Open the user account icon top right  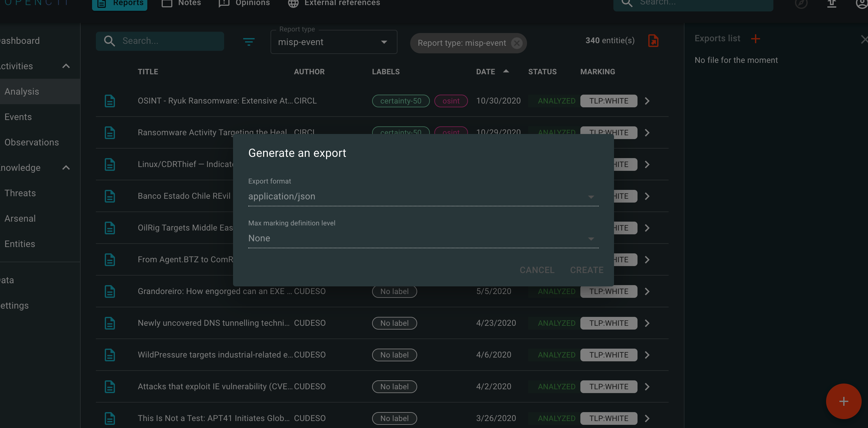[x=861, y=4]
